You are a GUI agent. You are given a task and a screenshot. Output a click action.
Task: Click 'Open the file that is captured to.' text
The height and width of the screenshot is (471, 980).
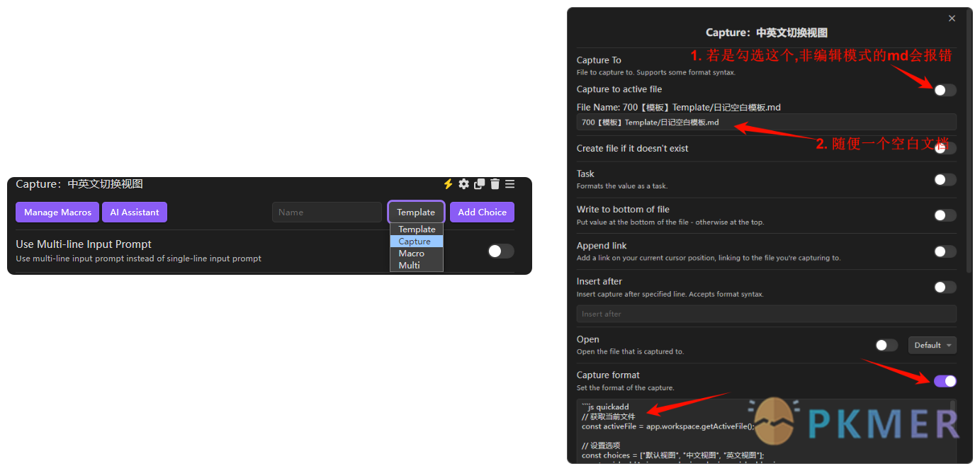(631, 352)
